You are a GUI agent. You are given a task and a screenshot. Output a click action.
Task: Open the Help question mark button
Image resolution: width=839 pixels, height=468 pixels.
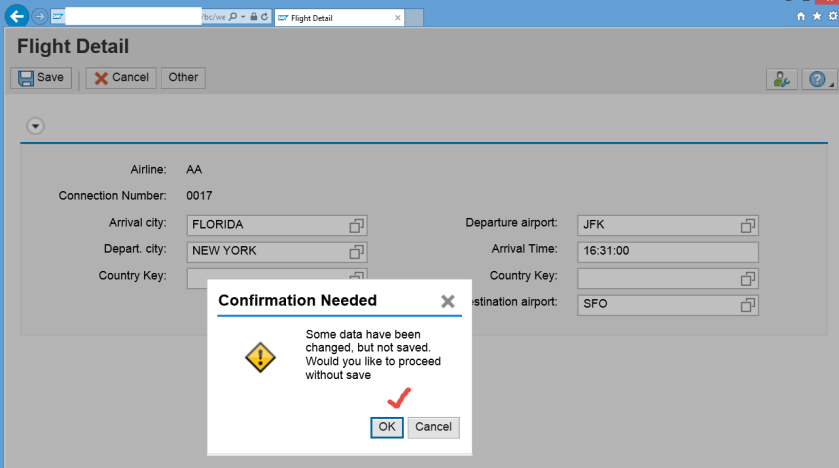tap(819, 79)
